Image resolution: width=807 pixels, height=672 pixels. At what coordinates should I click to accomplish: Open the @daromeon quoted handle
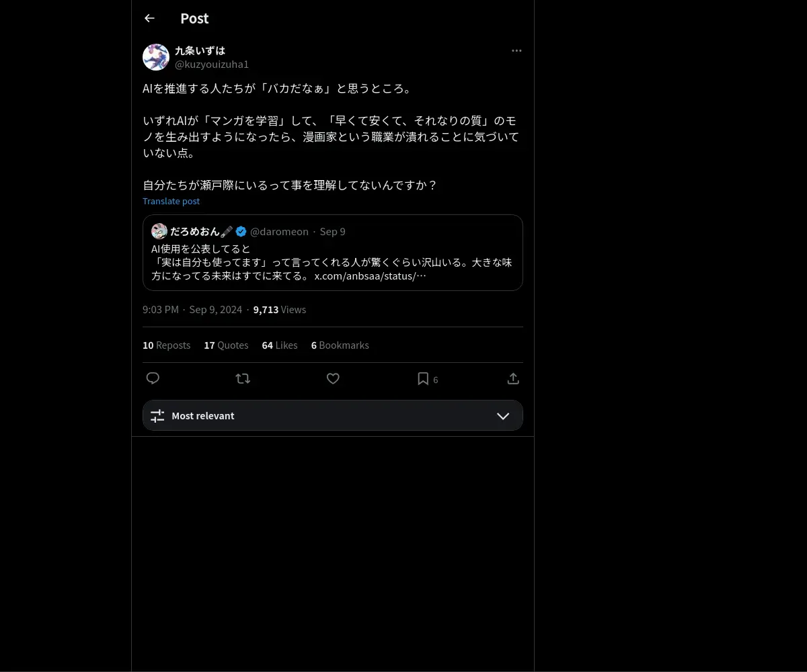[279, 231]
